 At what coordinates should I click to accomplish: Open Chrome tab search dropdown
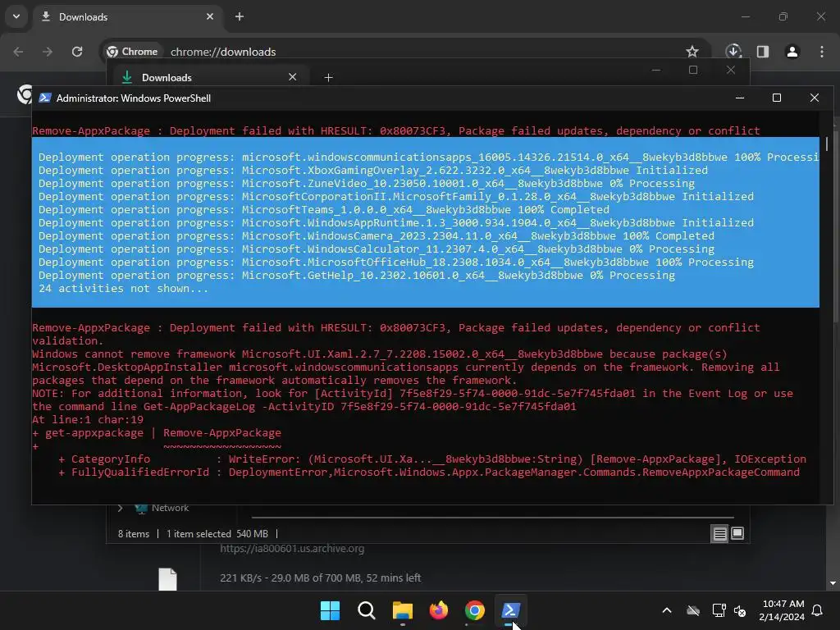pyautogui.click(x=16, y=16)
